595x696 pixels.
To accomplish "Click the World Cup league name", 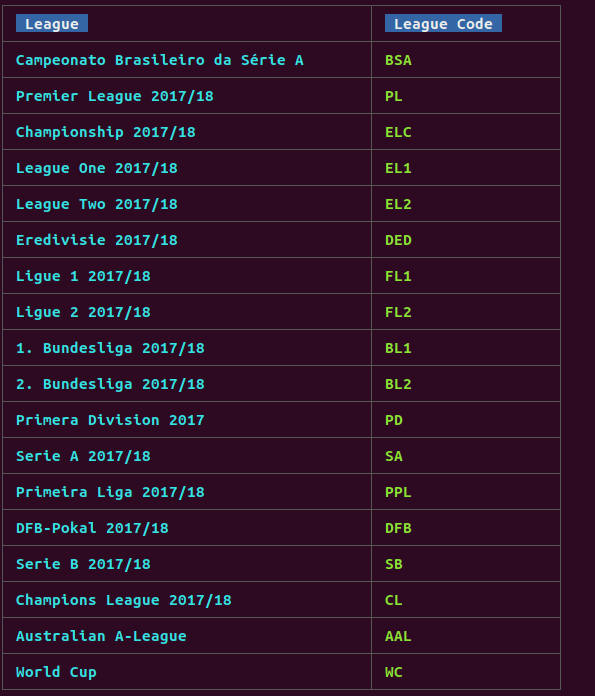I will coord(56,672).
